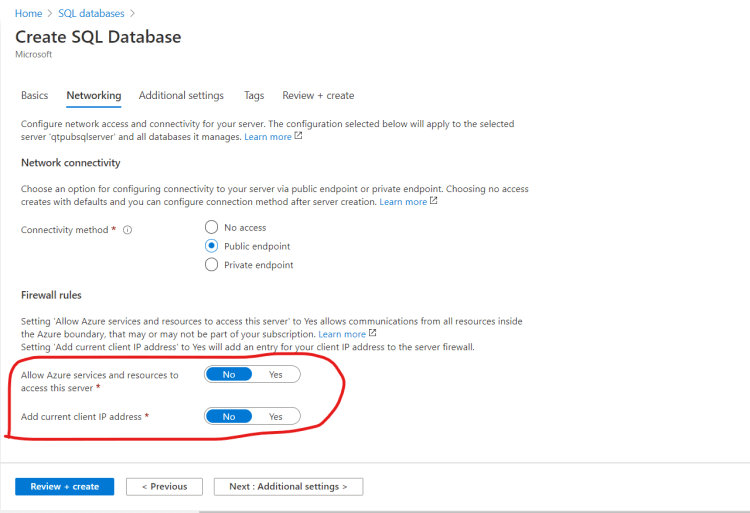Click Next: Additional settings button
Image resolution: width=750 pixels, height=513 pixels.
pos(288,487)
